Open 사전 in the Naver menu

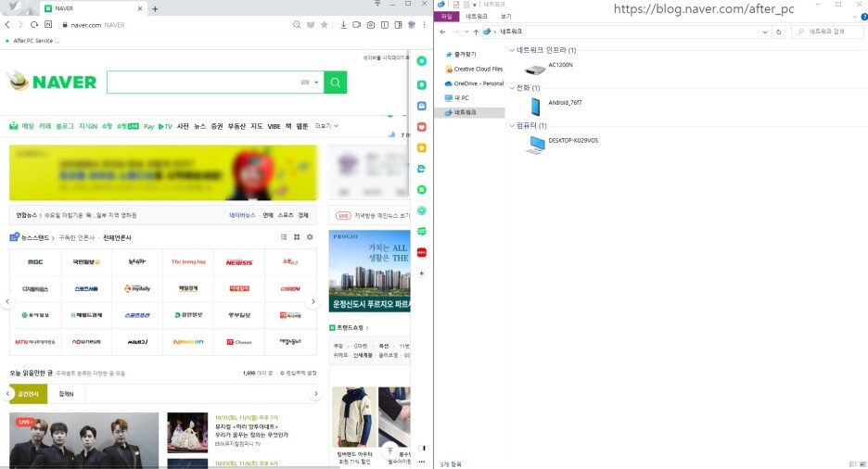[x=183, y=126]
